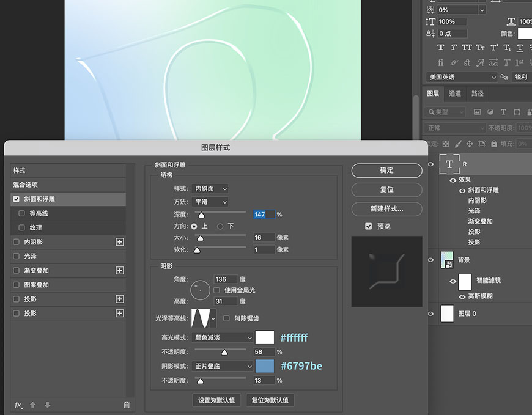
Task: Enable 图案叠加 style checkbox
Action: [x=17, y=284]
